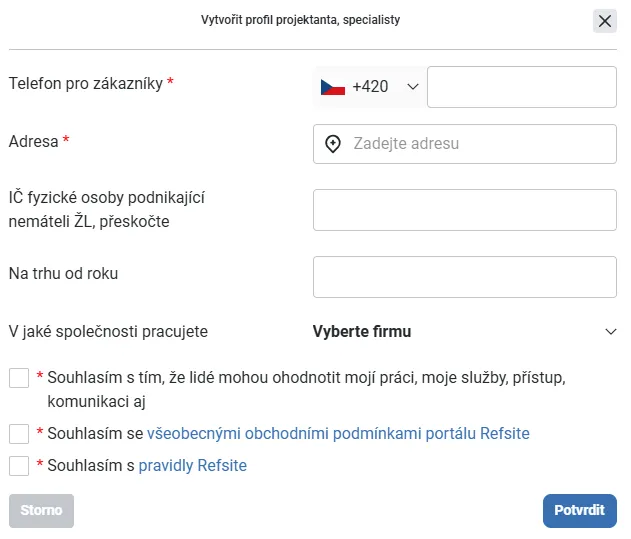Tick the general business terms agreement checkbox
The width and height of the screenshot is (631, 539).
click(x=19, y=434)
